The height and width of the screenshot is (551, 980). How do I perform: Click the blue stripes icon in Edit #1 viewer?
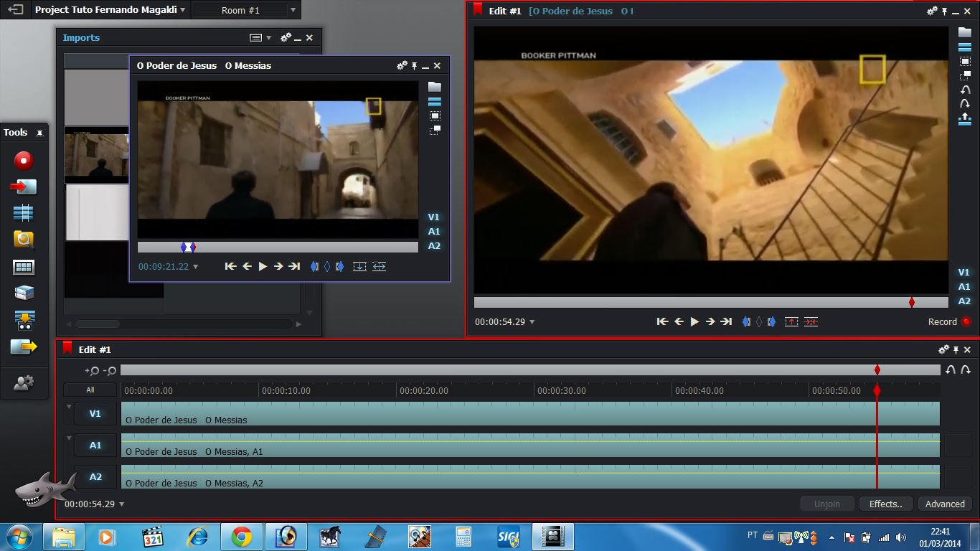[x=965, y=47]
